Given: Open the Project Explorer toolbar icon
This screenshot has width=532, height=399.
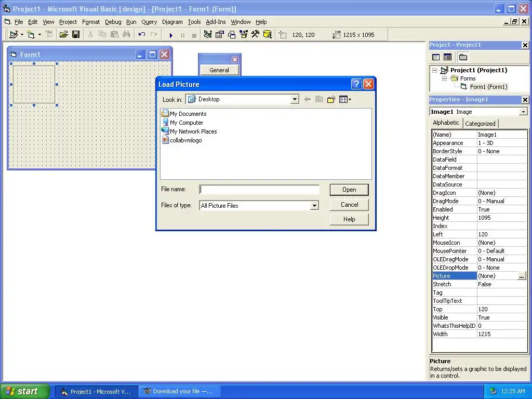Looking at the screenshot, I should 208,34.
